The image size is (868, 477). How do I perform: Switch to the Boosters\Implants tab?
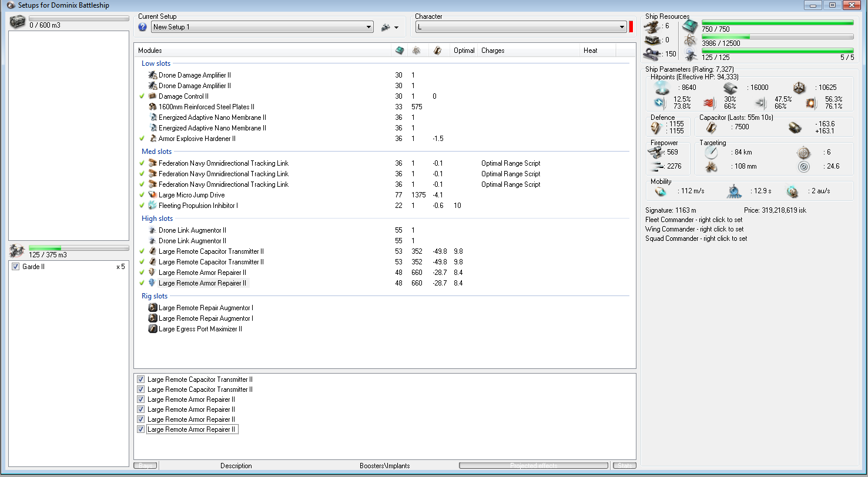pos(385,466)
